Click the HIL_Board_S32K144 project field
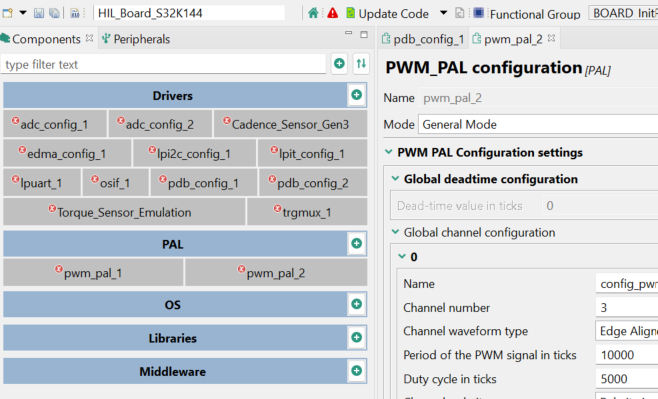The width and height of the screenshot is (658, 399). (189, 13)
